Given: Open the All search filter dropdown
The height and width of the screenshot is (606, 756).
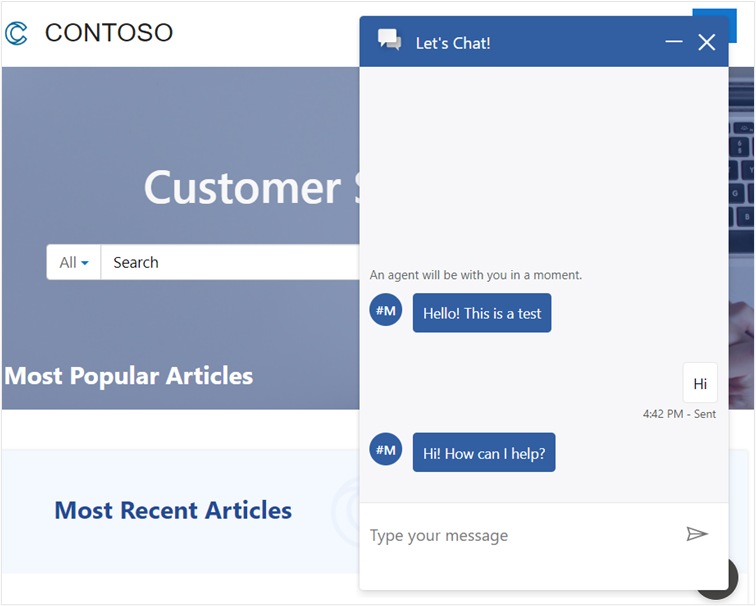Looking at the screenshot, I should (74, 262).
